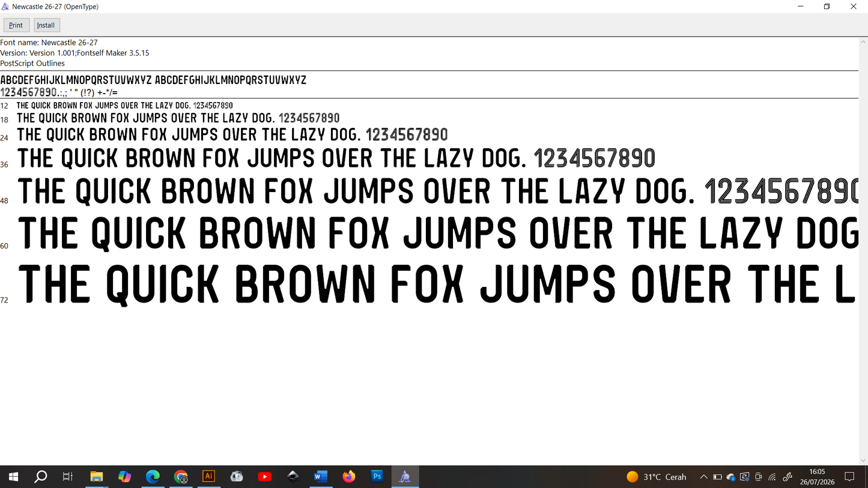Open Wi-Fi network settings in tray

point(772,477)
